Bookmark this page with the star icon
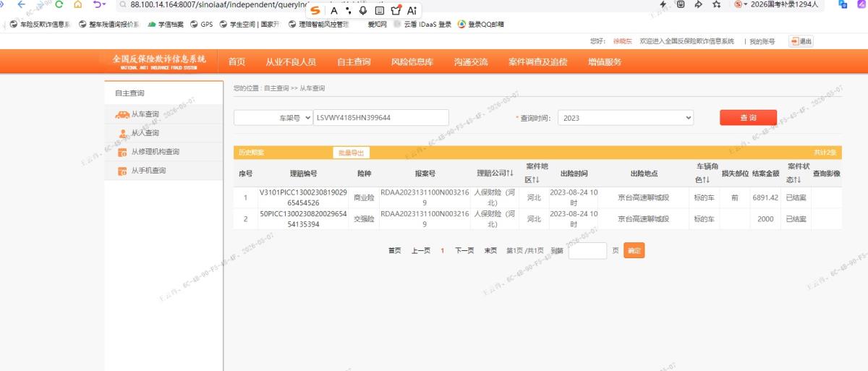868x371 pixels. pos(716,4)
